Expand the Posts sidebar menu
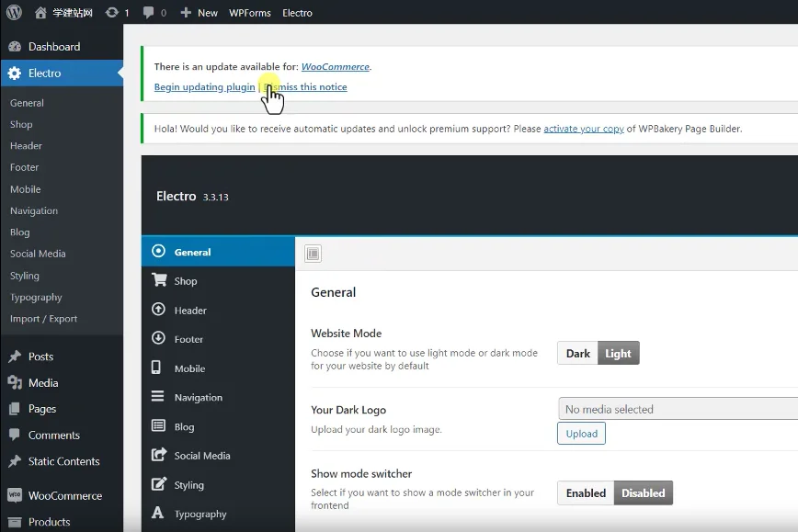 40,357
